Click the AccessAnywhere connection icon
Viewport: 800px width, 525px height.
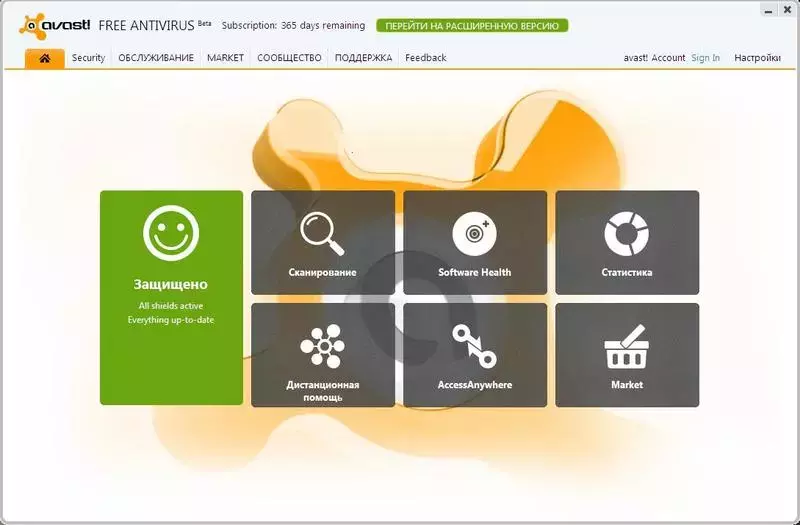(x=474, y=346)
